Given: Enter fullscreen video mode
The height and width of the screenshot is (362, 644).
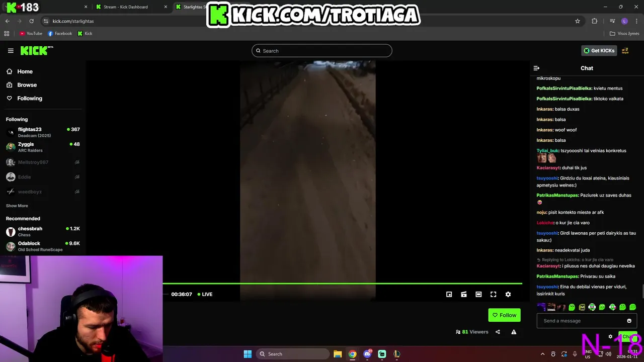Looking at the screenshot, I should click(493, 295).
